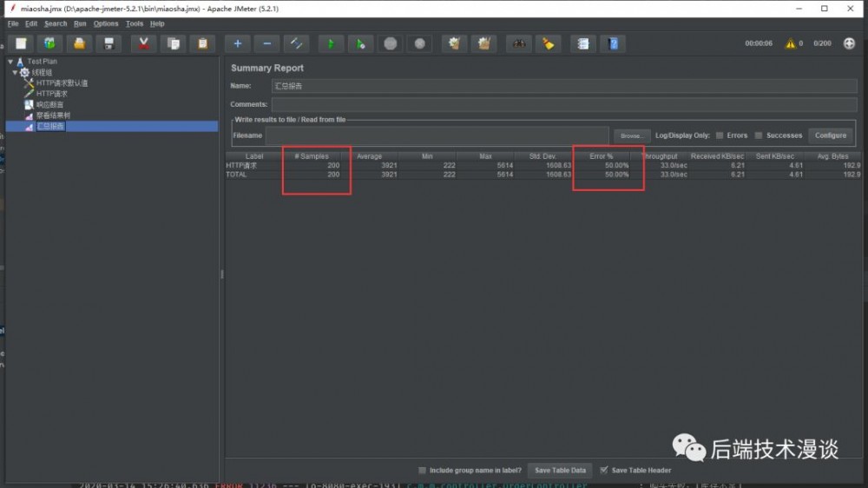Screen dimensions: 868x488
Task: Click the Label column header
Action: [254, 156]
